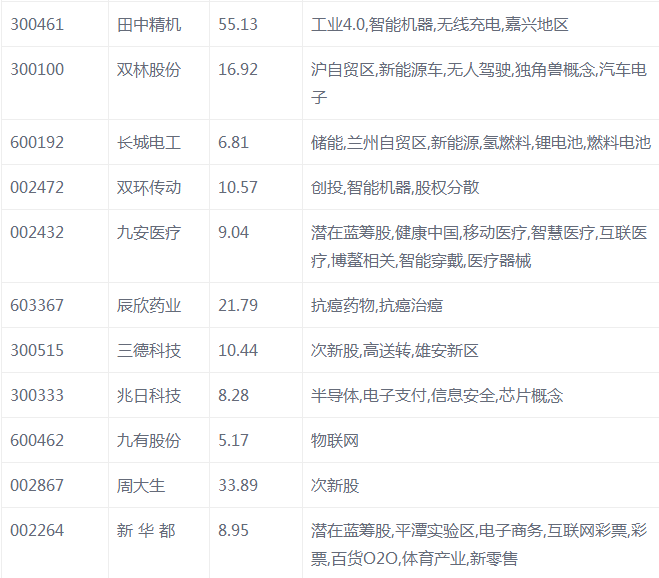This screenshot has width=659, height=578.
Task: Click concepts starting with 储能,兰州自贸区
Action: (481, 143)
